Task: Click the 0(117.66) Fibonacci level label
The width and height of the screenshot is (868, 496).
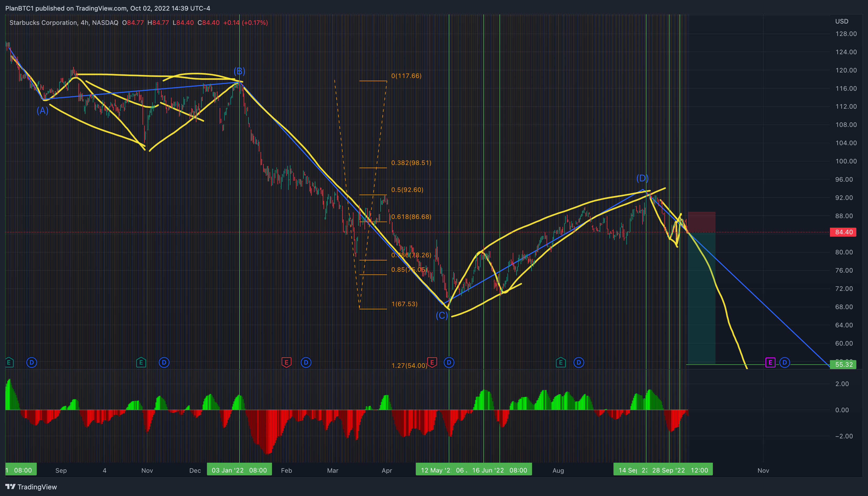Action: (406, 76)
